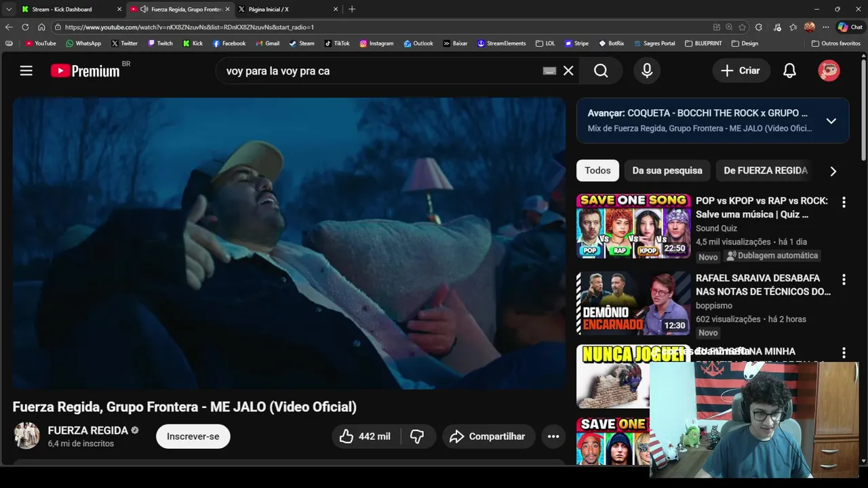Open StreamElements bookmark
This screenshot has height=488, width=868.
click(x=501, y=43)
